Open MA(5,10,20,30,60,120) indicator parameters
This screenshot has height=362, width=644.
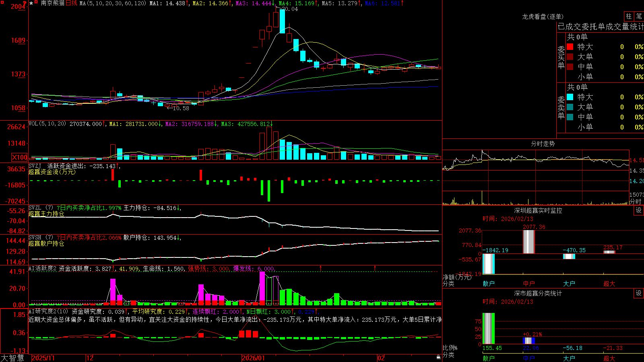[x=113, y=3]
